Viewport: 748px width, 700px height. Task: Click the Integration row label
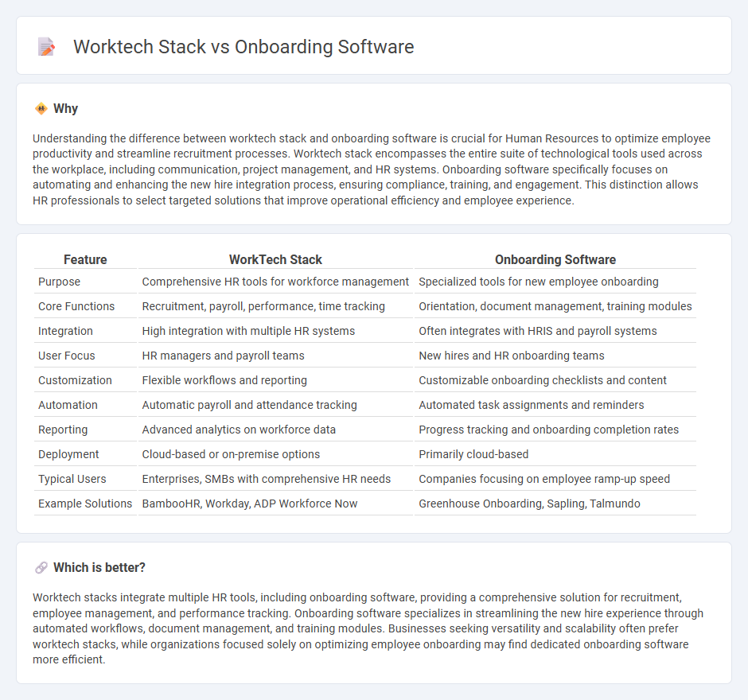point(65,331)
